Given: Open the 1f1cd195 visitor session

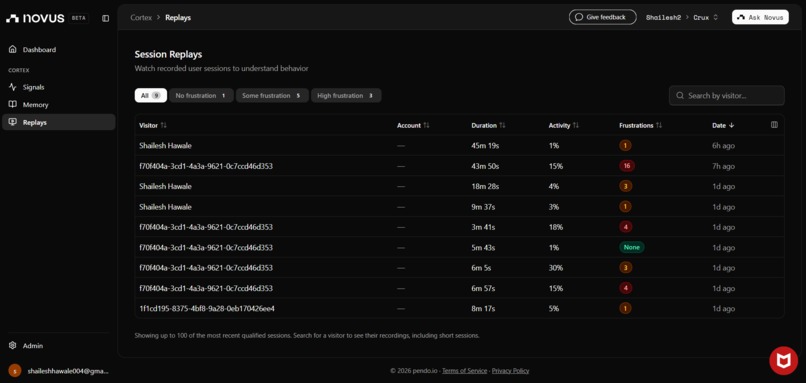Looking at the screenshot, I should click(x=460, y=308).
